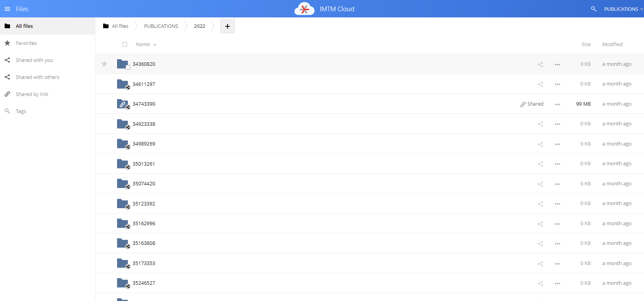Open folder 34360820

(x=144, y=64)
